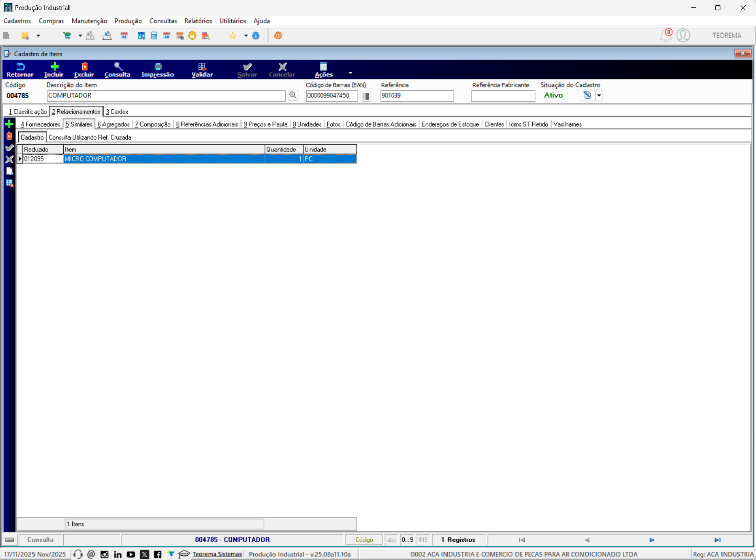Open the calculator toolbar icon
This screenshot has height=560, width=756.
(x=154, y=36)
